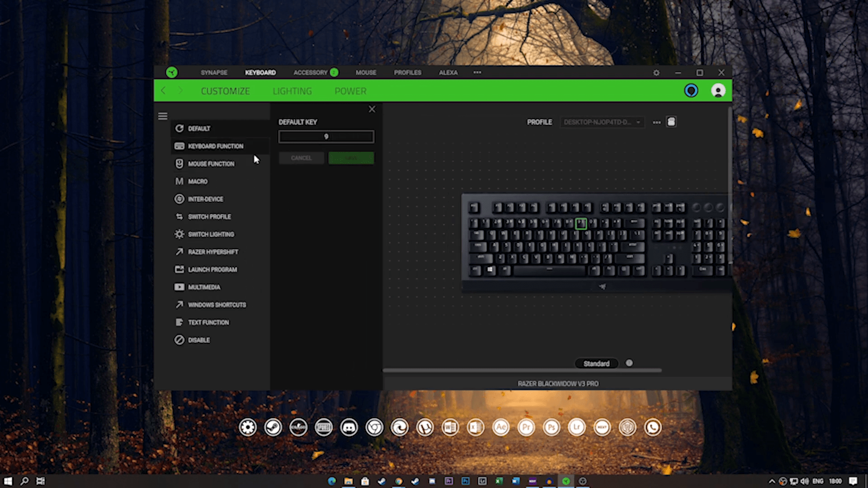Open the user account avatar
The height and width of the screenshot is (488, 868).
(x=718, y=90)
